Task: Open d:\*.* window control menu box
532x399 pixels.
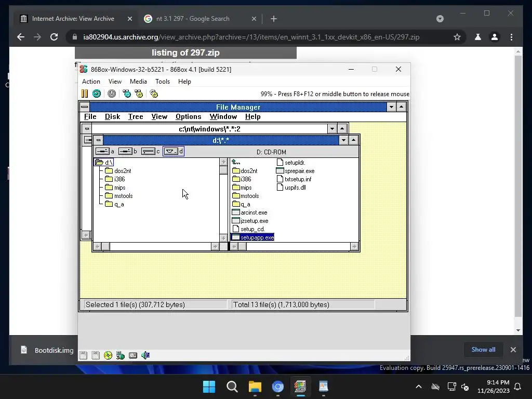Action: [x=98, y=140]
